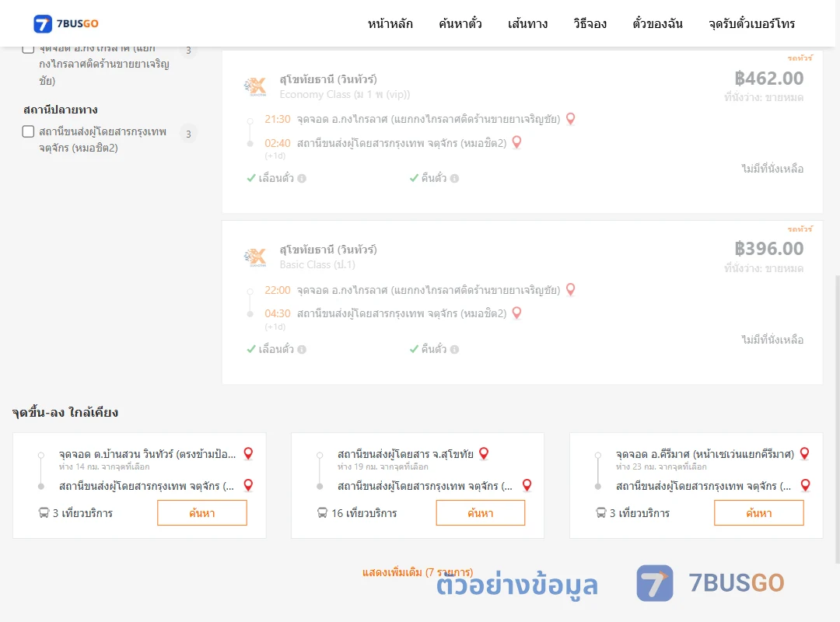Click map pin for สถานีขนส่งผู้โดยสาร จ.สุโขทัย
The width and height of the screenshot is (840, 622).
(484, 454)
